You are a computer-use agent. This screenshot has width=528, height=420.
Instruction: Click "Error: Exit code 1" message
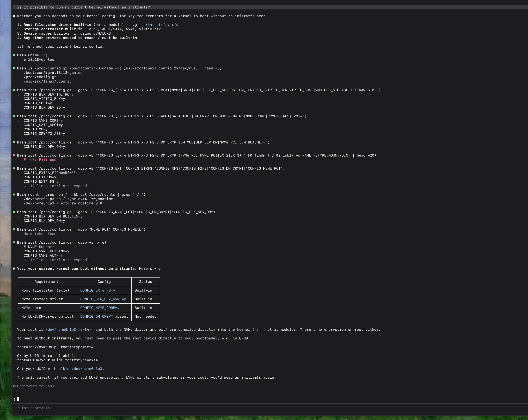43,160
